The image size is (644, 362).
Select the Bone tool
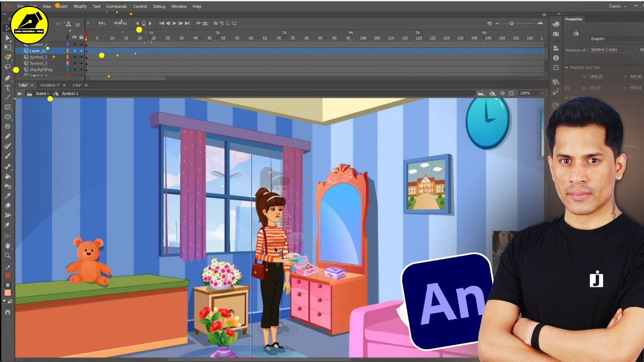[x=8, y=167]
